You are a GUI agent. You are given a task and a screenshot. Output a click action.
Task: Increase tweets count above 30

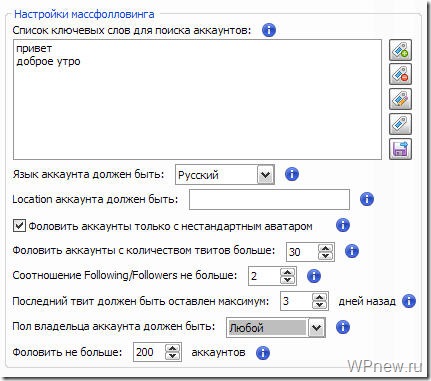pos(325,248)
